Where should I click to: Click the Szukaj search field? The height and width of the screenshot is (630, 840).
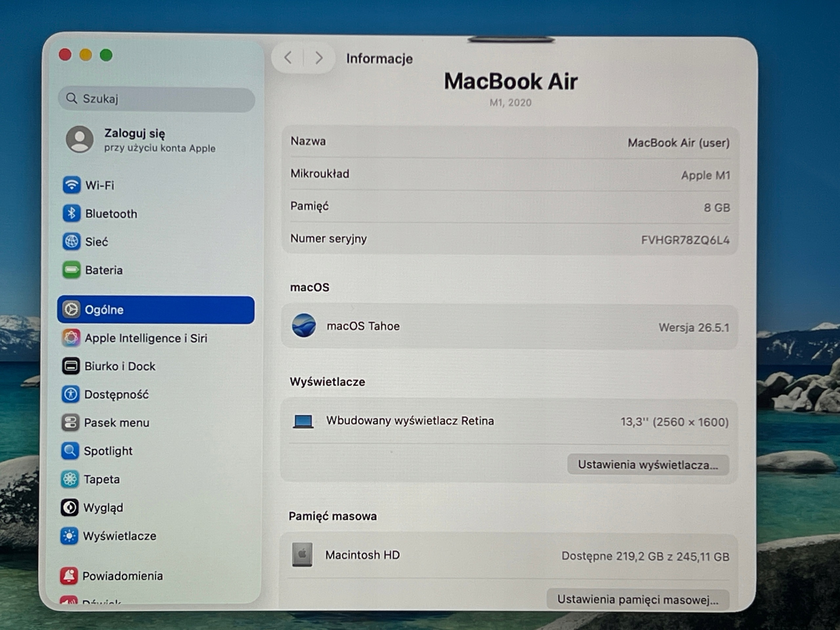pyautogui.click(x=157, y=99)
